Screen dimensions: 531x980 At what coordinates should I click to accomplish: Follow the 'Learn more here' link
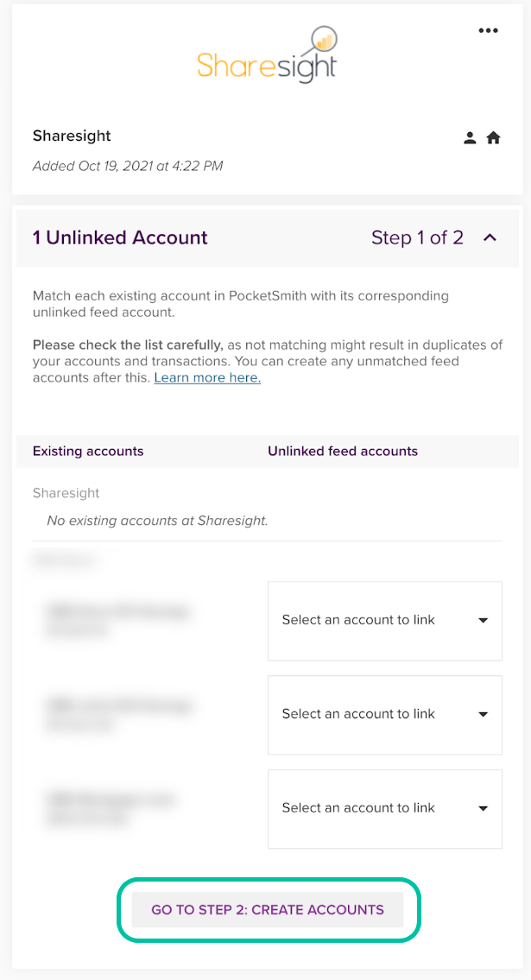click(207, 377)
